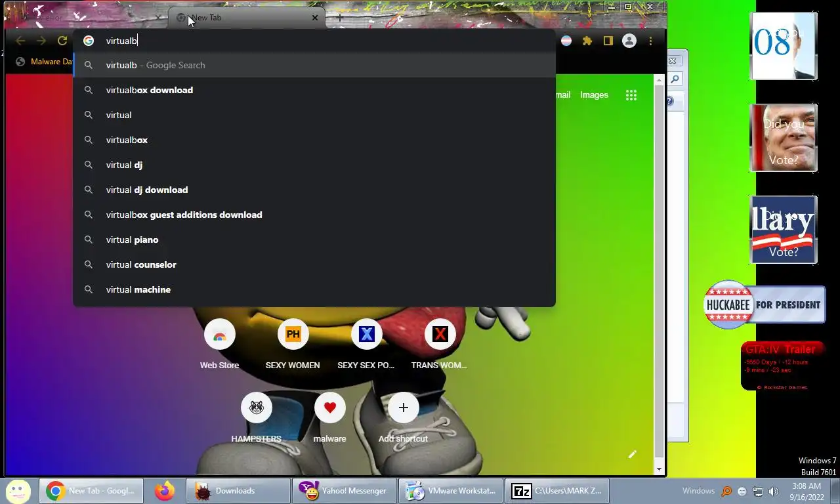The width and height of the screenshot is (840, 504).
Task: Open the Chrome extensions puzzle icon
Action: click(x=587, y=41)
